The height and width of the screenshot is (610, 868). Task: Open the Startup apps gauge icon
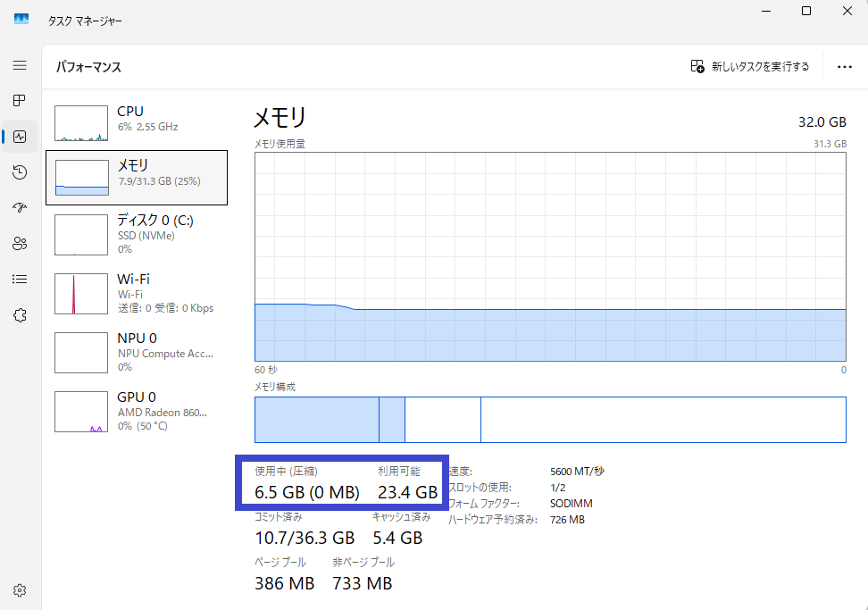coord(20,207)
